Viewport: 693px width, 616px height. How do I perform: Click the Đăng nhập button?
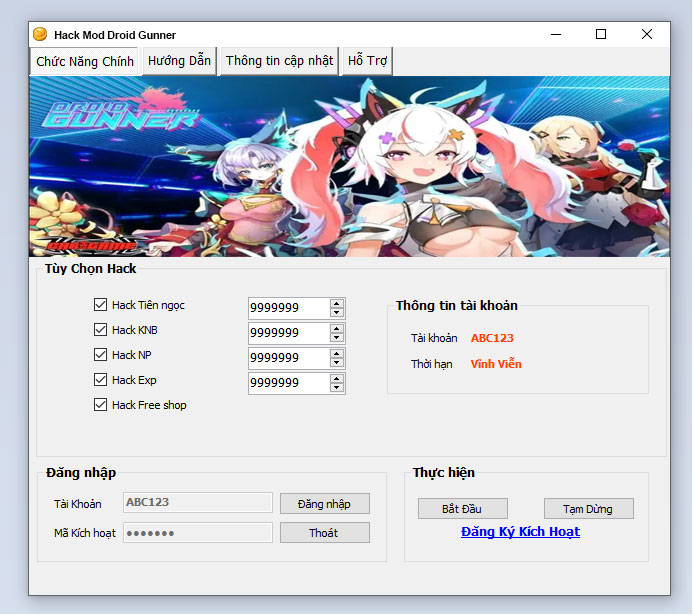pyautogui.click(x=325, y=504)
